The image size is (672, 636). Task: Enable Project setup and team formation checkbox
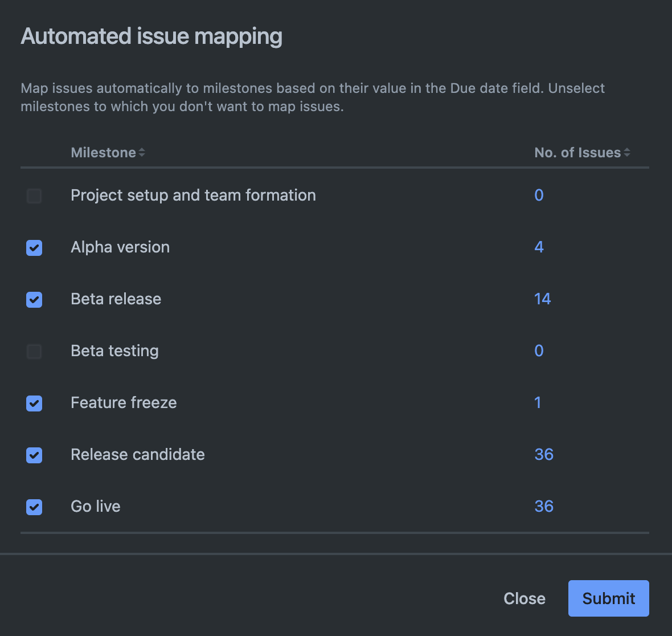coord(34,196)
